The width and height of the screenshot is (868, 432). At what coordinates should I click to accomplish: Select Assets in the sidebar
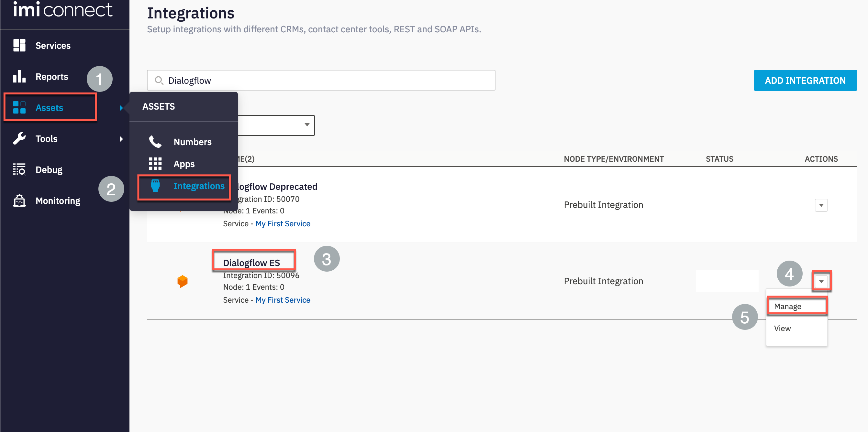[x=49, y=107]
